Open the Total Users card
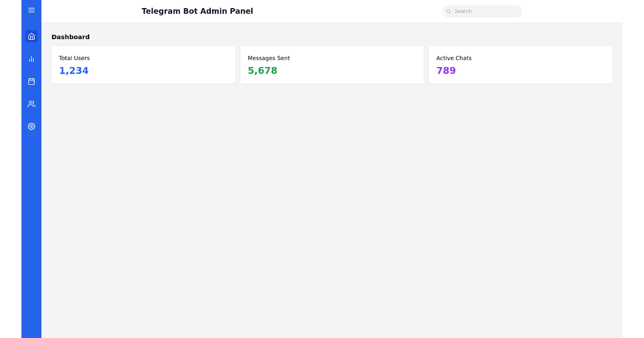This screenshot has height=338, width=644. 143,65
